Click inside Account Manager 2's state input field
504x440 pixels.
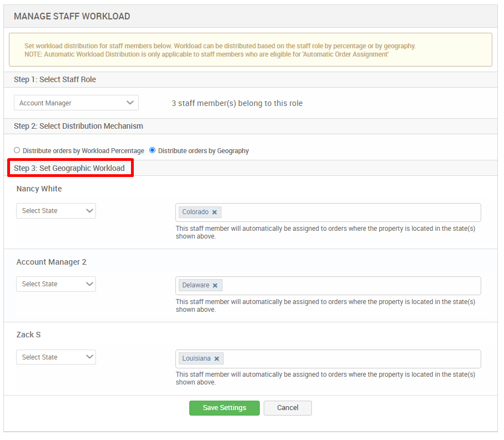tap(333, 284)
